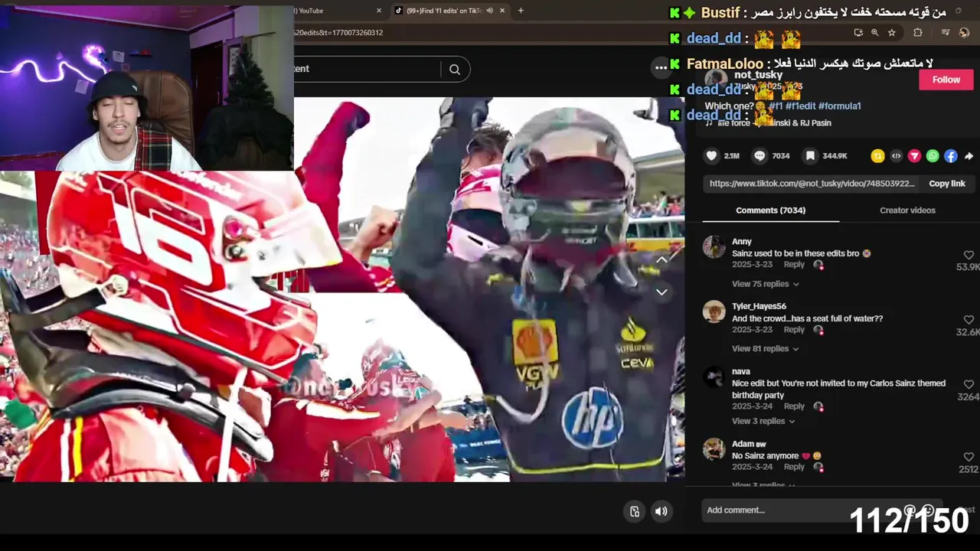Viewport: 980px width, 551px height.
Task: Like Tyler_Hayes56's comment
Action: click(x=969, y=320)
